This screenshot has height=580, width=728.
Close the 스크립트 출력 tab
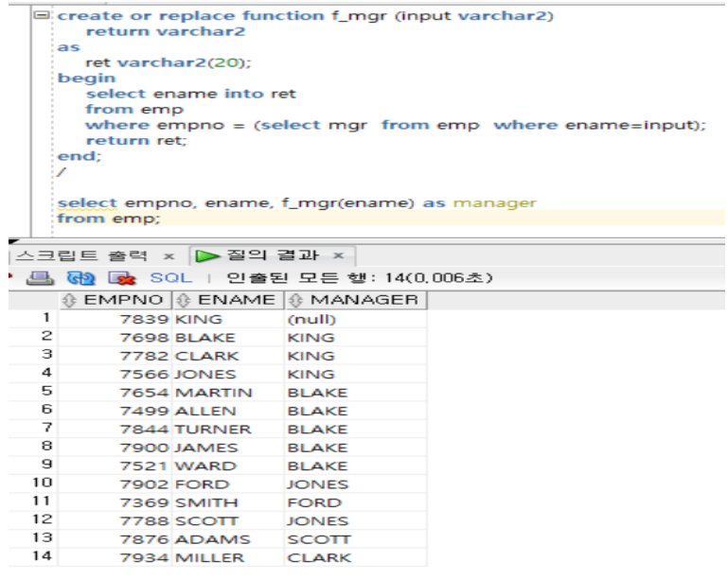click(169, 256)
